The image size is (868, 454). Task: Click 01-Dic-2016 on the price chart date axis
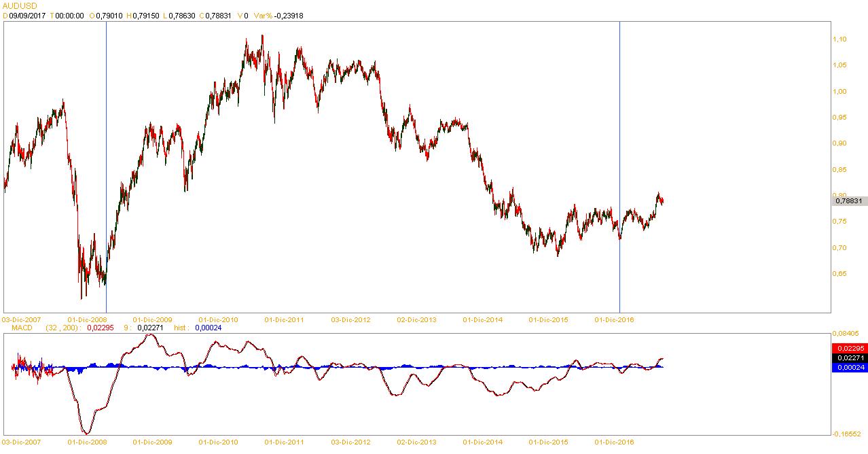[x=614, y=319]
